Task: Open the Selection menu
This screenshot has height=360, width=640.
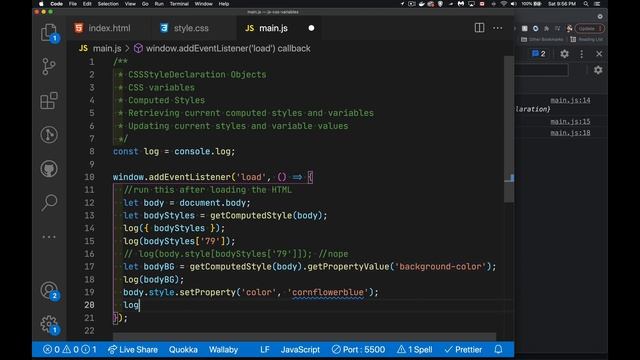Action: pos(108,4)
